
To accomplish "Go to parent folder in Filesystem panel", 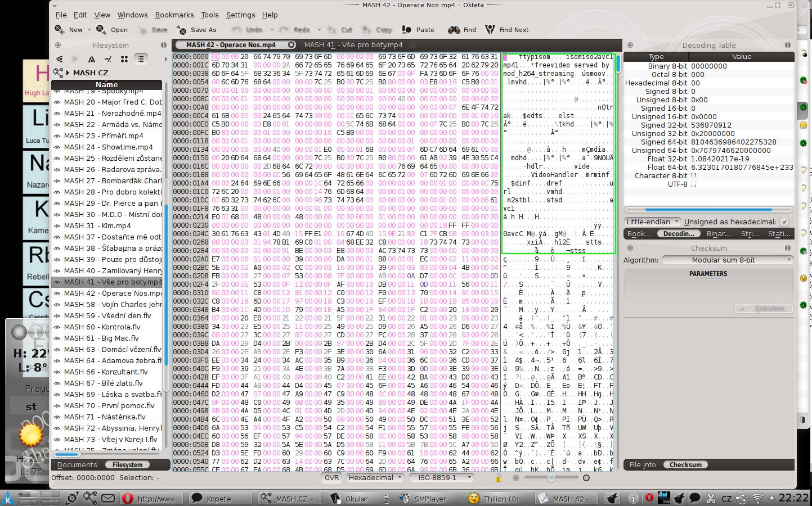I will (x=92, y=59).
